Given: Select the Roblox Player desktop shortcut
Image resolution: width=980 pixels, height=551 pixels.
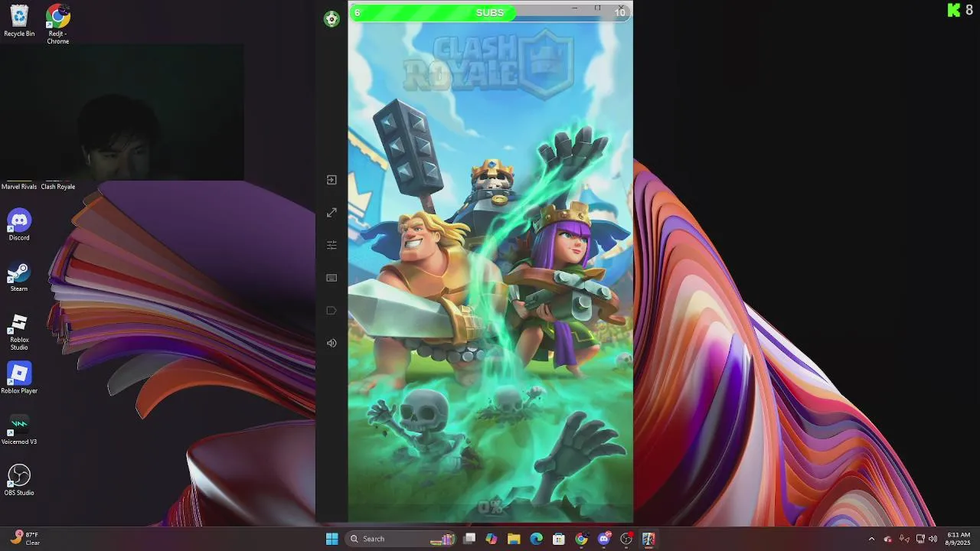Looking at the screenshot, I should pos(19,379).
